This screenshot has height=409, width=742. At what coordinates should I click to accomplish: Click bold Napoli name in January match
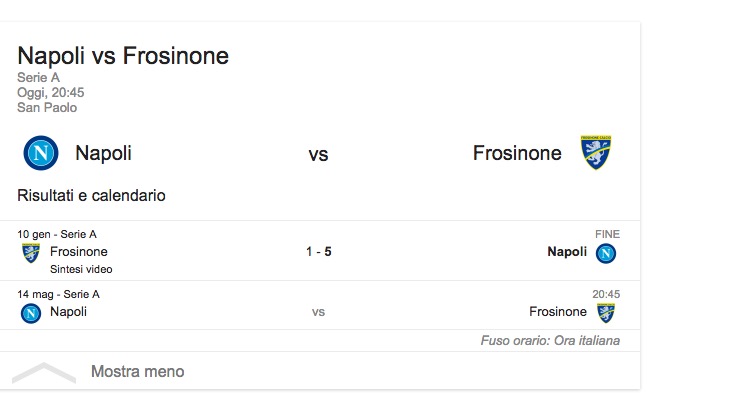567,252
